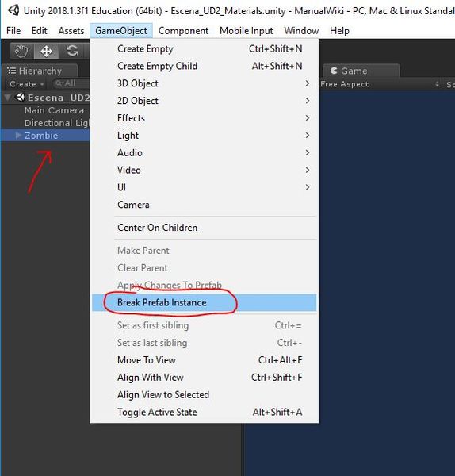Screen dimensions: 455x476
Task: Open the Effects submenu
Action: [x=205, y=117]
